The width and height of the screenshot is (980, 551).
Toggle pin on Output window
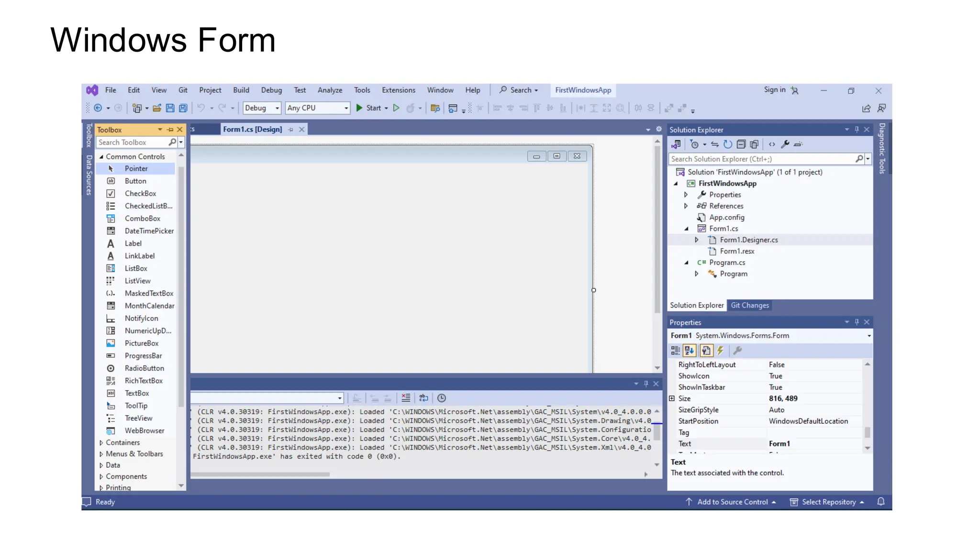[x=646, y=384]
